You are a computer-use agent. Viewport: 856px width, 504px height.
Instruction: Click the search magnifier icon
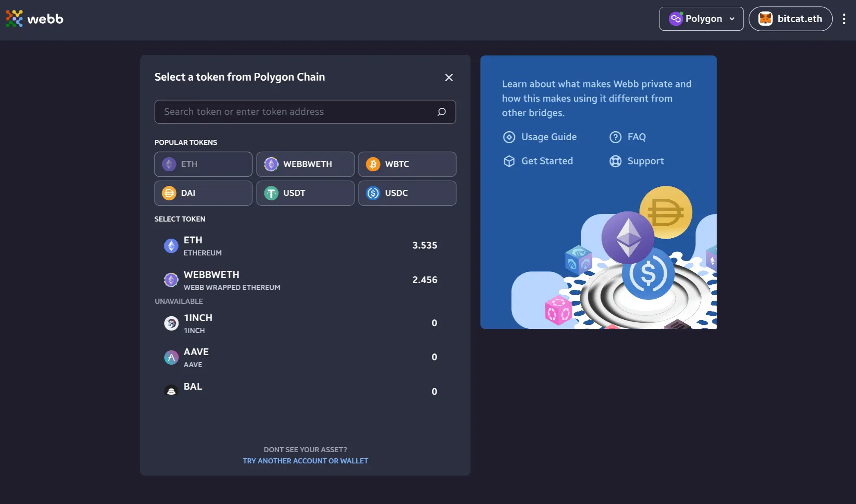441,112
